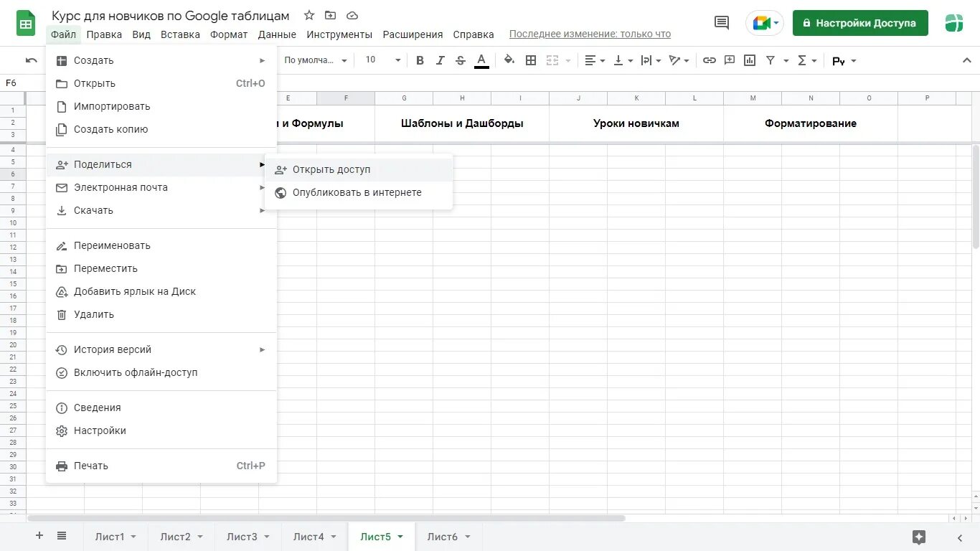Image resolution: width=980 pixels, height=551 pixels.
Task: Click Открыть доступ in submenu
Action: [x=359, y=169]
